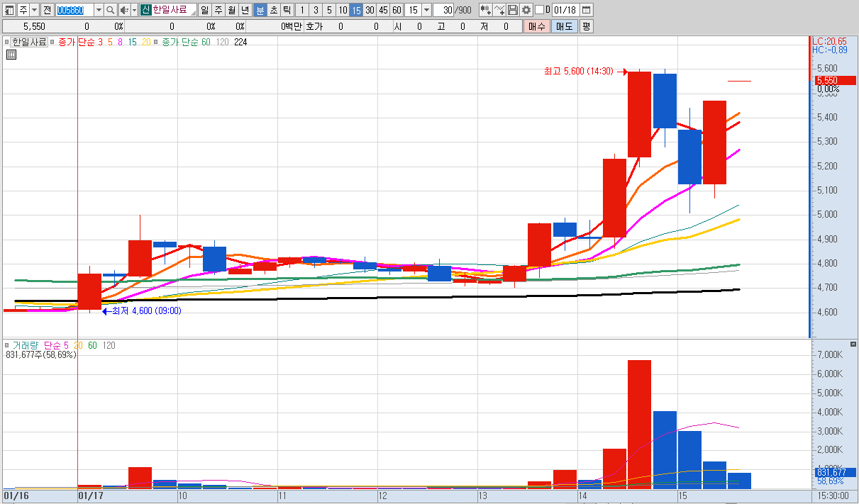This screenshot has width=859, height=504.
Task: Set interval to 45 minutes
Action: (382, 10)
